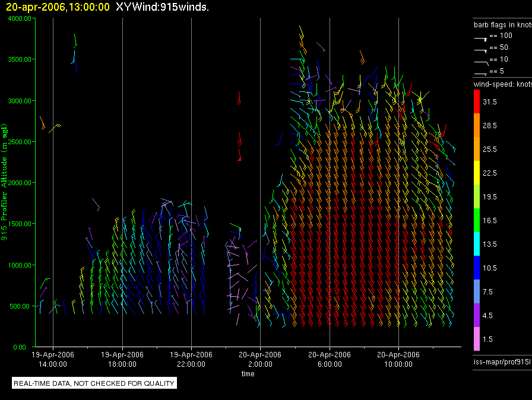
Task: Click the iss-mapr/prof915l source label
Action: (501, 361)
